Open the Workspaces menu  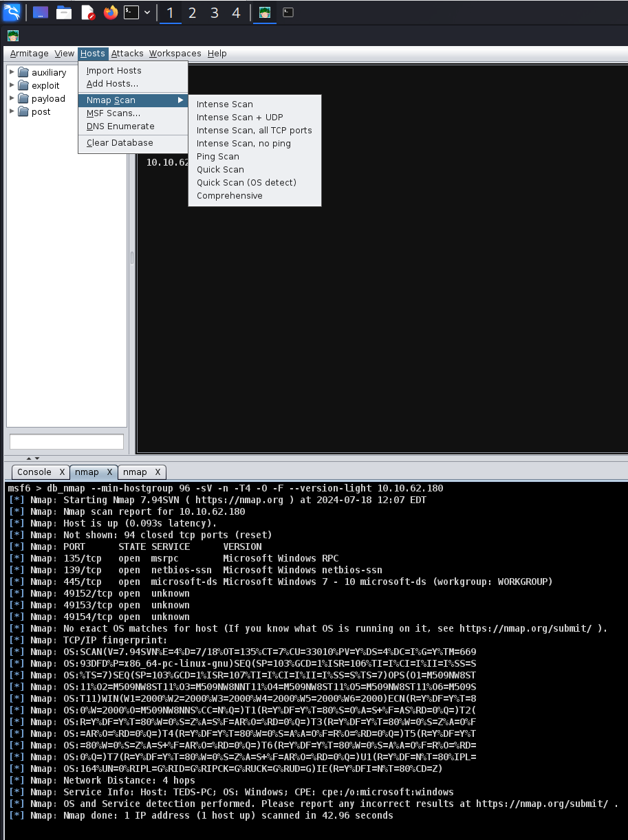[x=175, y=54]
